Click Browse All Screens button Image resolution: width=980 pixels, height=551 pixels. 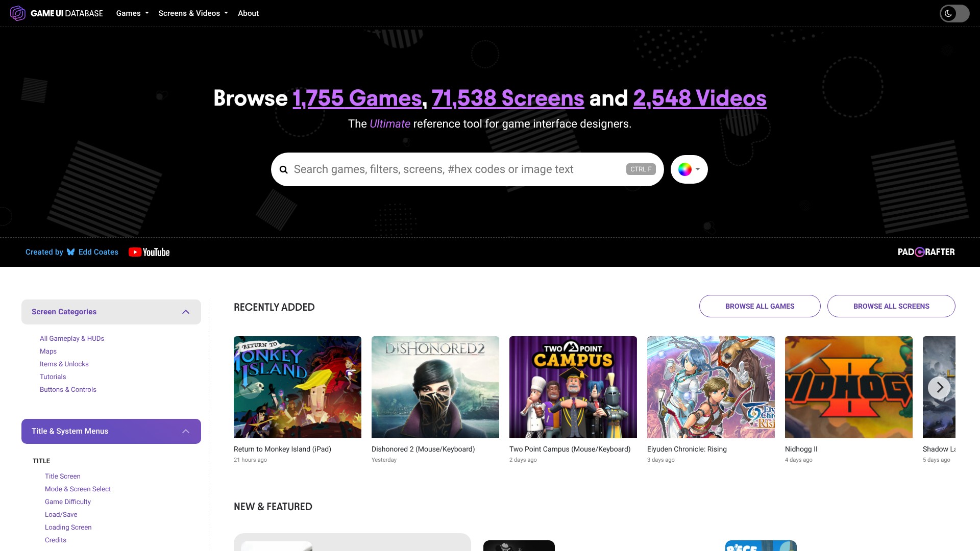pyautogui.click(x=891, y=306)
